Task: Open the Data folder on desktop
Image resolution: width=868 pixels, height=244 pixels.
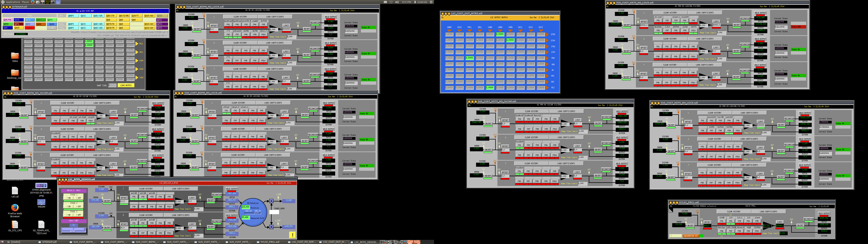Action: pos(15,56)
